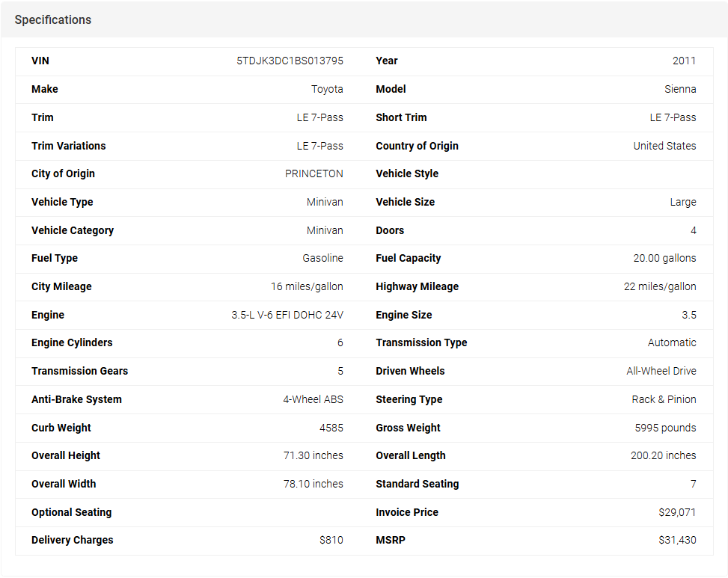Click the Make value Toyota
728x578 pixels.
[327, 90]
